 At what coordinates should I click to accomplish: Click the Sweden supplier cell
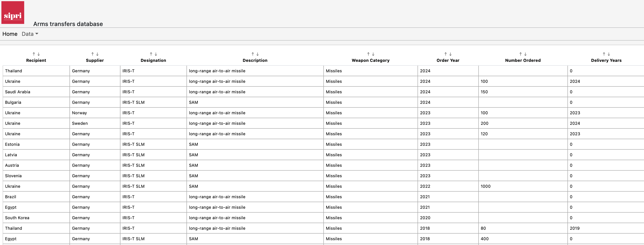click(x=95, y=123)
